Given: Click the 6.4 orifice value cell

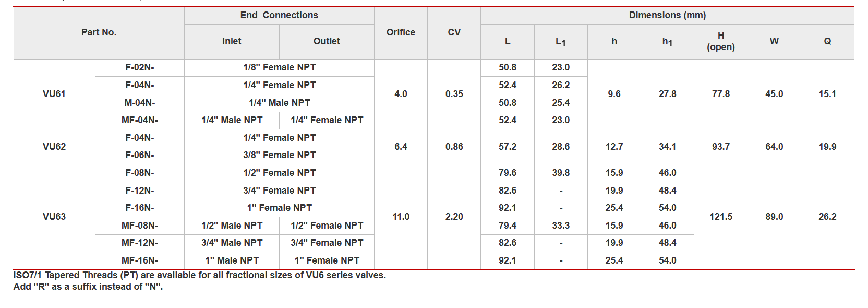Looking at the screenshot, I should click(x=401, y=147).
